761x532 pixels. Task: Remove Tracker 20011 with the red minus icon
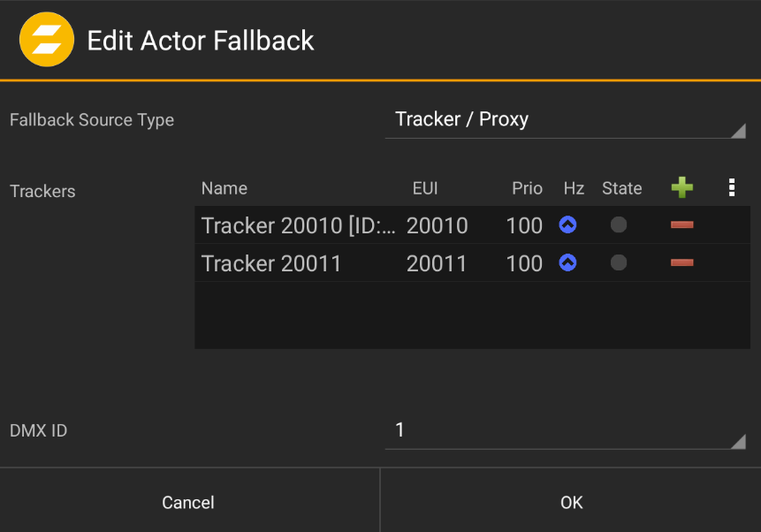681,262
